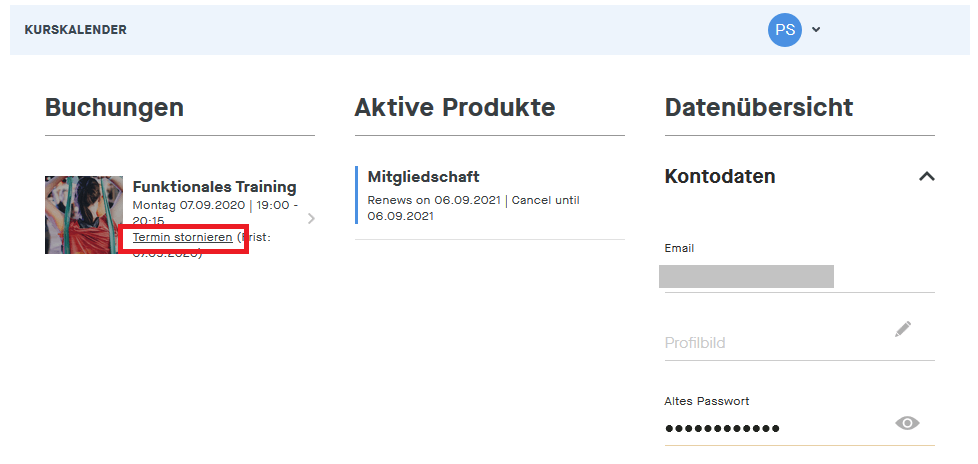Click the Renews on 06.09.2021 text
Image resolution: width=978 pixels, height=464 pixels.
(x=434, y=200)
